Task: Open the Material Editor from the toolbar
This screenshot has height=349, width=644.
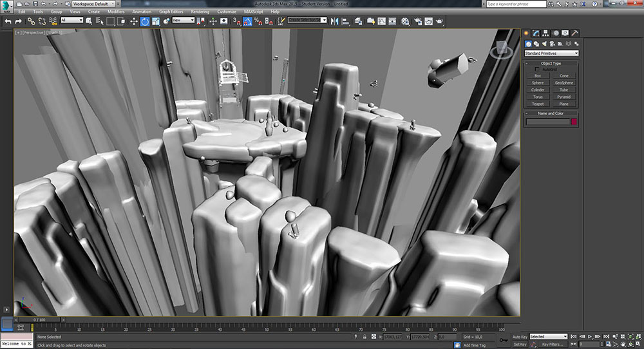Action: pyautogui.click(x=404, y=21)
